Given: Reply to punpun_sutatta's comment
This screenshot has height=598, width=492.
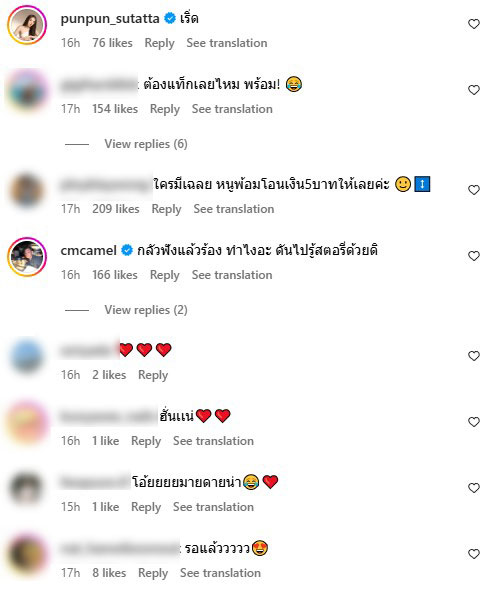Looking at the screenshot, I should [159, 43].
